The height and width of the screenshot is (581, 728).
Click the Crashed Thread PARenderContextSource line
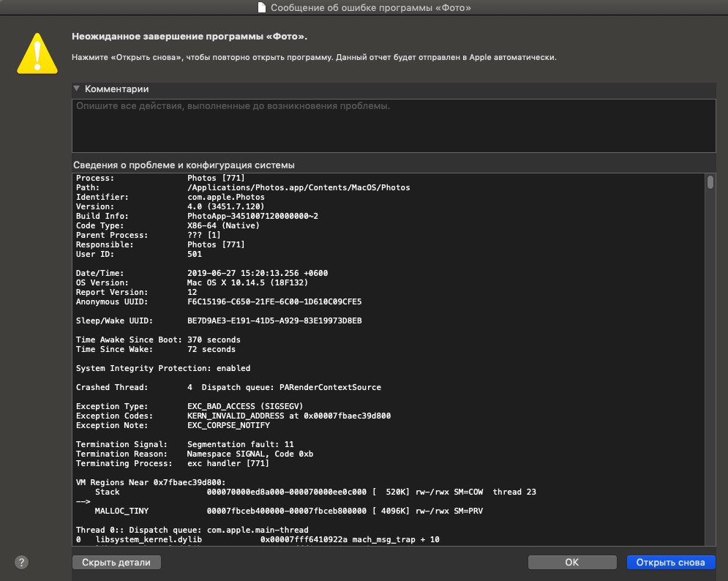click(228, 387)
